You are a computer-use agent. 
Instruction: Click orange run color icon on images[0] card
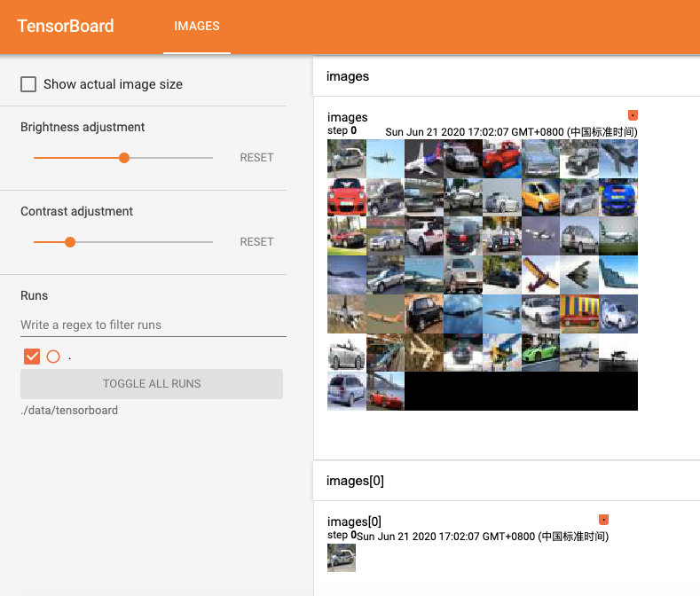[603, 520]
